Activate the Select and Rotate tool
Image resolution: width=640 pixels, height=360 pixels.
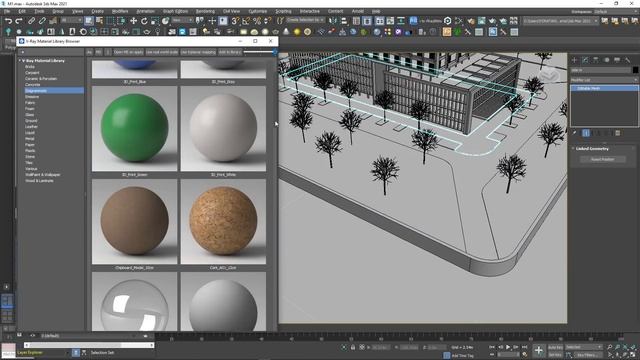(144, 21)
